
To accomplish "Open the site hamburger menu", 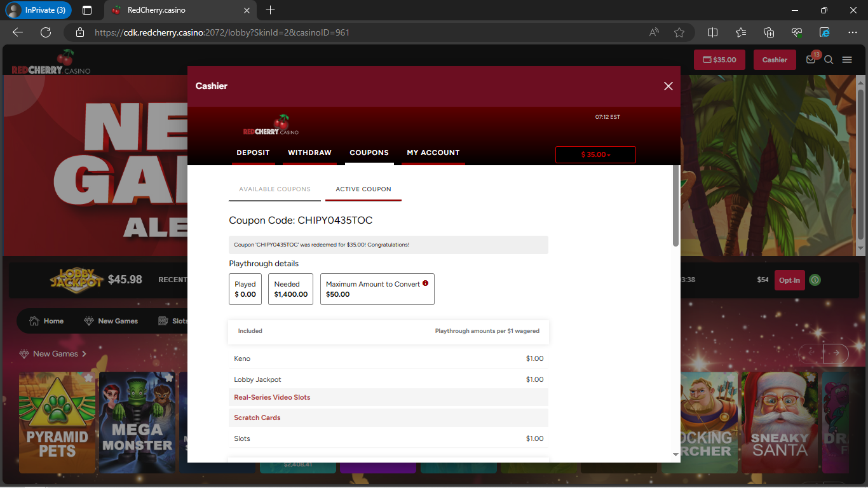I will 847,59.
